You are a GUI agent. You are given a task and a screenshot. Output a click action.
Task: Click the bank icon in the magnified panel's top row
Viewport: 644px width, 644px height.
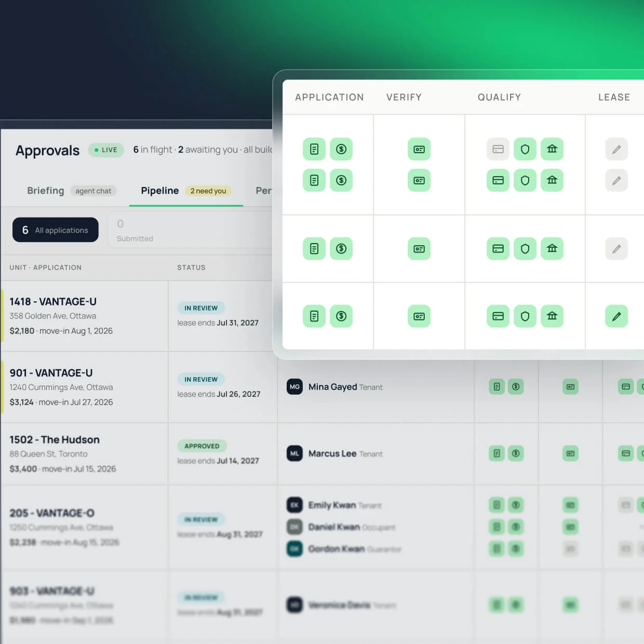coord(552,149)
